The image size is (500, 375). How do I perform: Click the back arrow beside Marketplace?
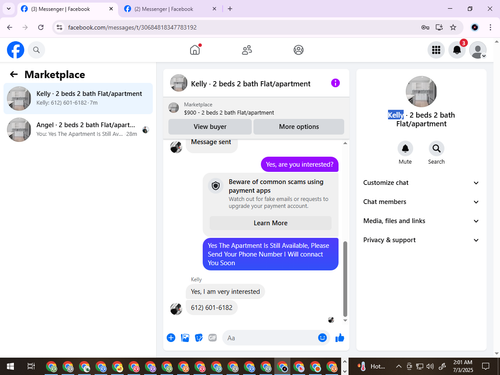point(14,74)
